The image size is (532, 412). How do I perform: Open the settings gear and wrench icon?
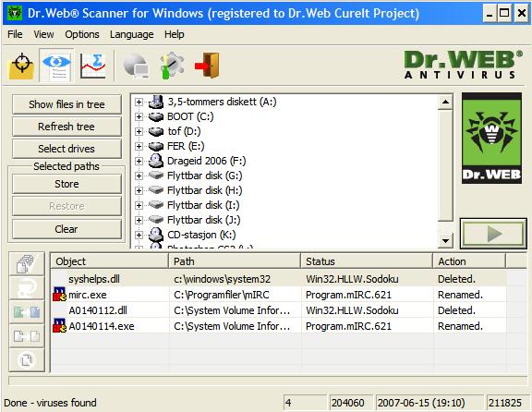(x=172, y=66)
